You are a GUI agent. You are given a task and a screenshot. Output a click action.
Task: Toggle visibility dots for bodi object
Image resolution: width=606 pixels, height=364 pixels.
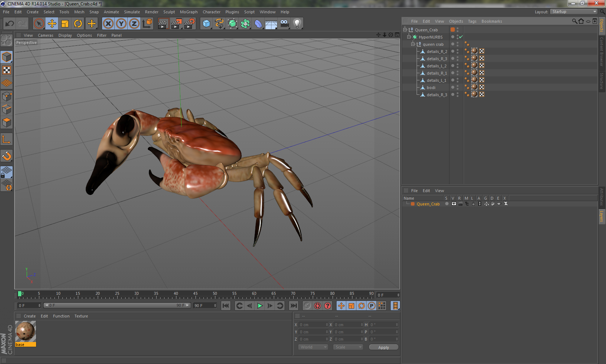tap(457, 87)
